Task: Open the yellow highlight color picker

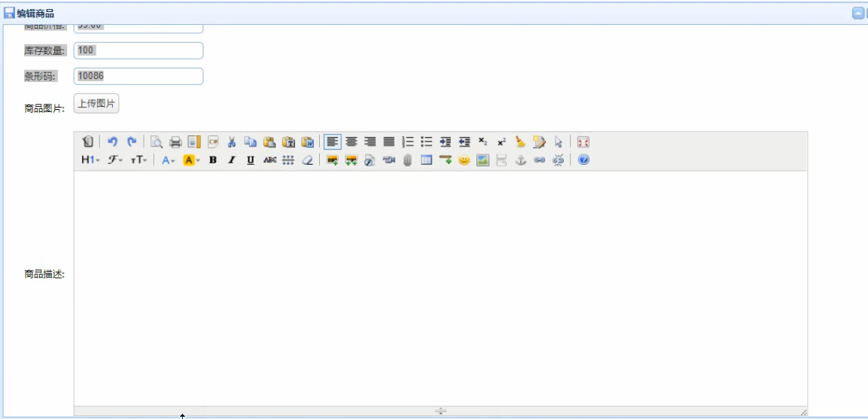Action: (x=191, y=160)
